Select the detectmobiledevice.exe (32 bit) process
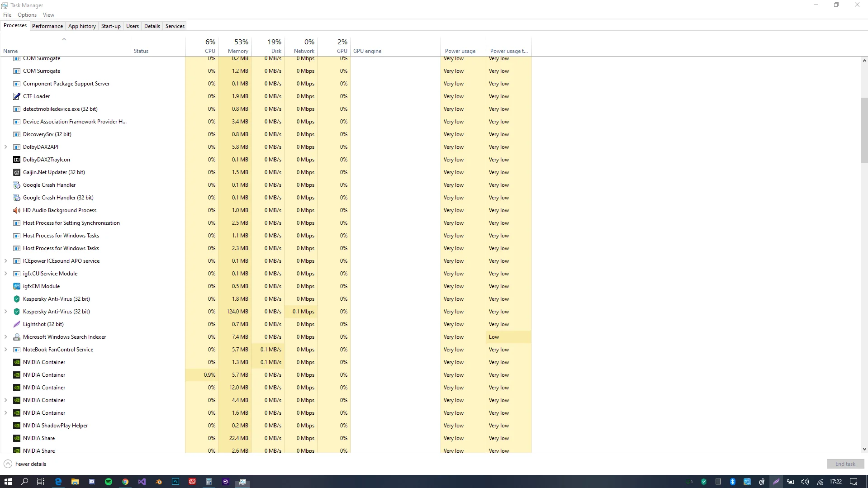The image size is (868, 488). (266, 109)
